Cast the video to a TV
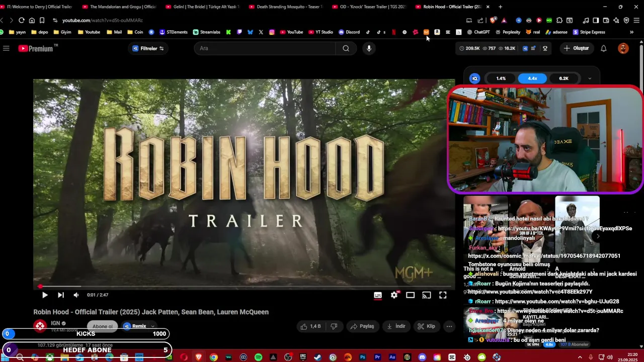The image size is (644, 362). [427, 295]
